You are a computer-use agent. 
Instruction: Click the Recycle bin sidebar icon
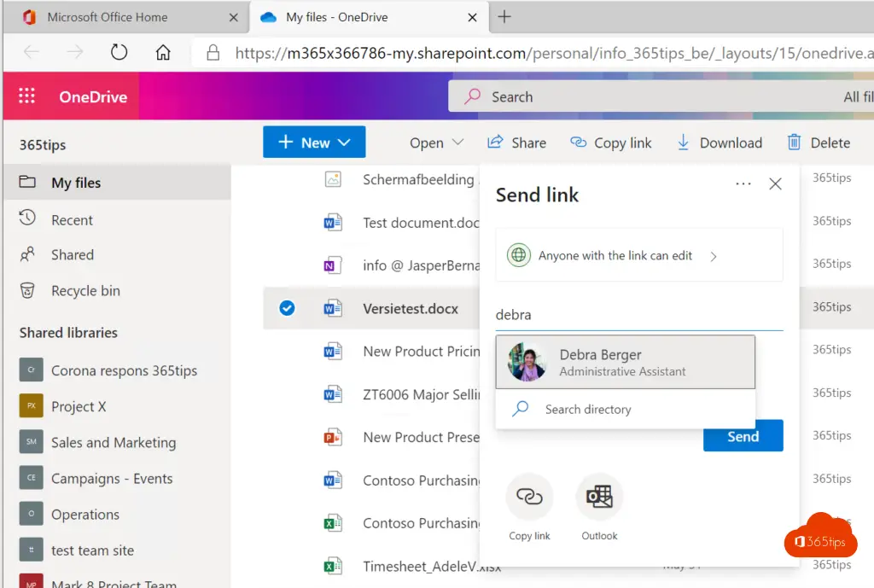27,291
